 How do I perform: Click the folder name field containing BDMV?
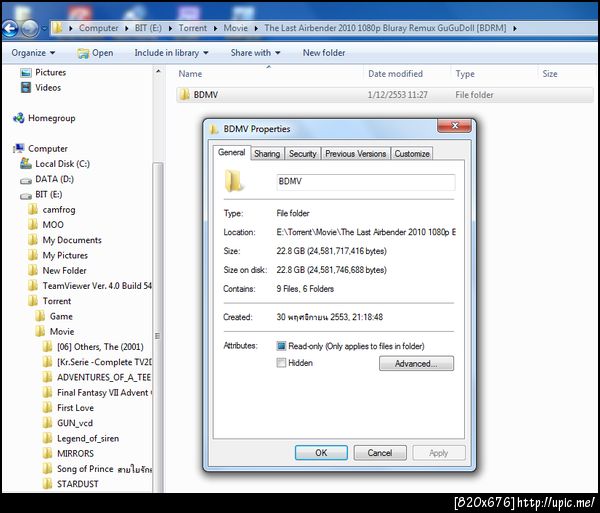tap(366, 182)
